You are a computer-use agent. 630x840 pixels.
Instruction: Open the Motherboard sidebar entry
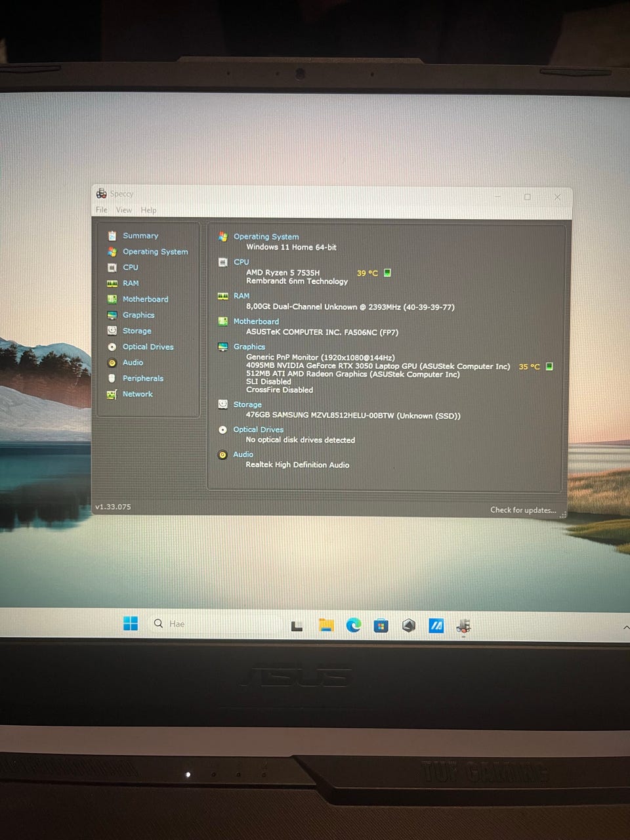pyautogui.click(x=146, y=299)
